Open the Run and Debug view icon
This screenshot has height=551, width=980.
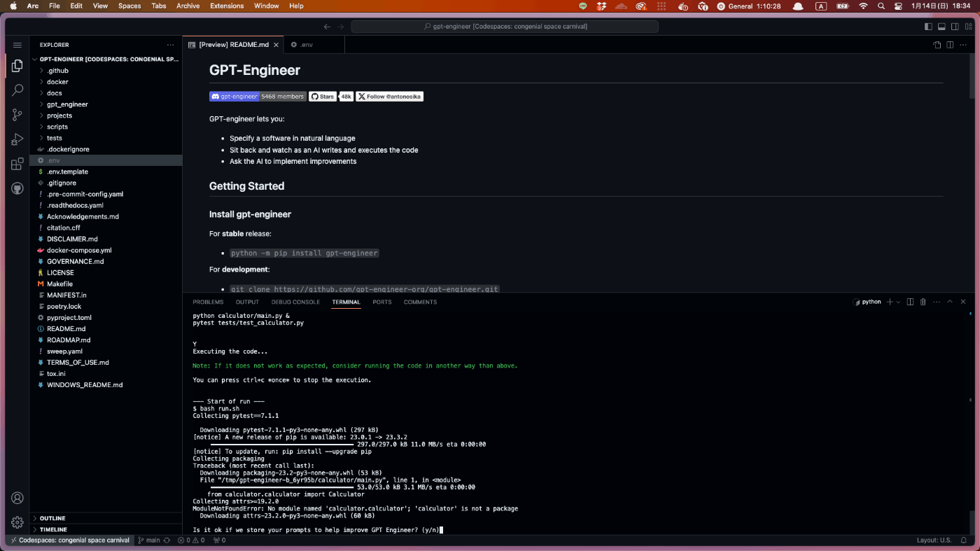(x=17, y=139)
